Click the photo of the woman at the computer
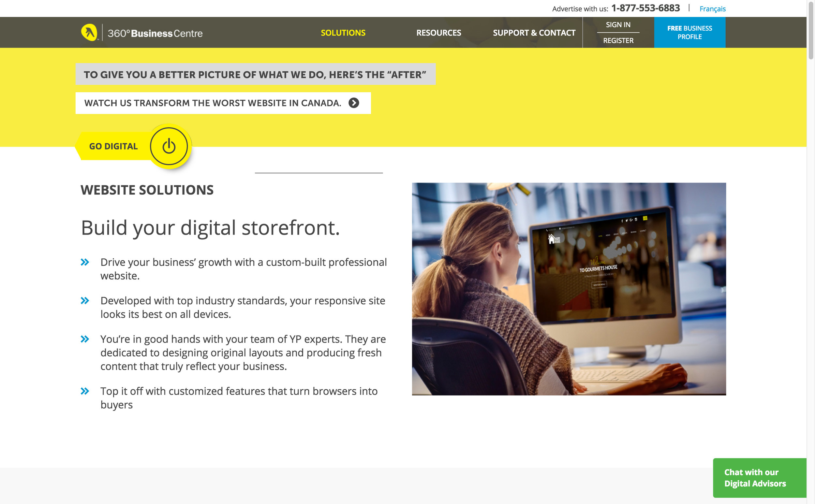This screenshot has width=815, height=504. click(x=569, y=289)
